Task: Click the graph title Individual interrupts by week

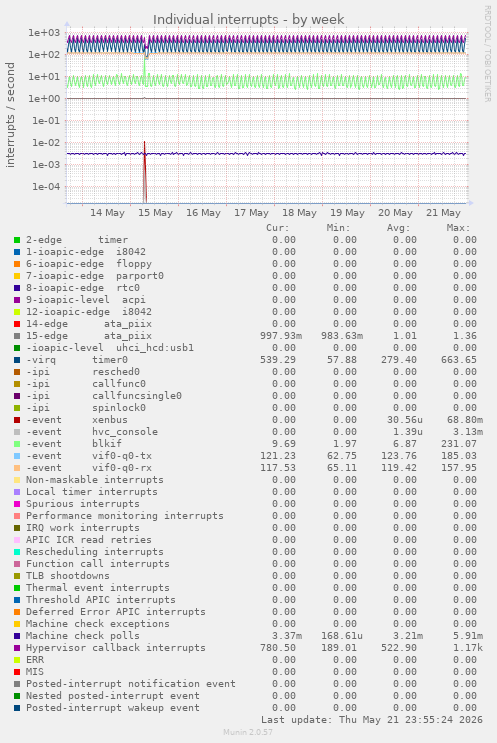Action: coord(248,19)
